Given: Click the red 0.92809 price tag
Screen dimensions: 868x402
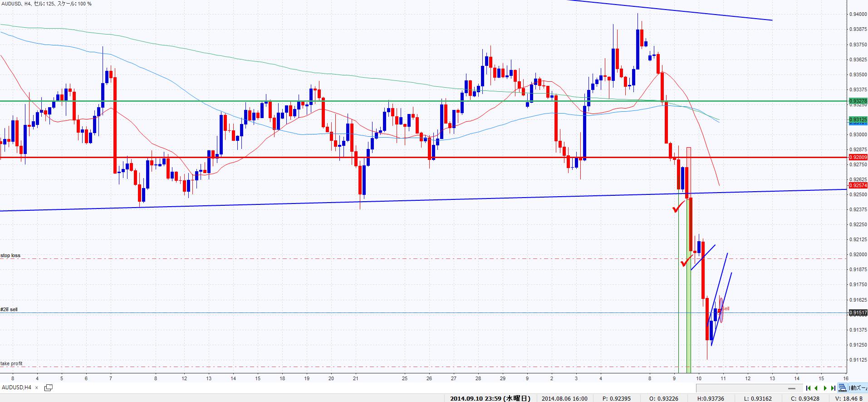Looking at the screenshot, I should coord(858,157).
